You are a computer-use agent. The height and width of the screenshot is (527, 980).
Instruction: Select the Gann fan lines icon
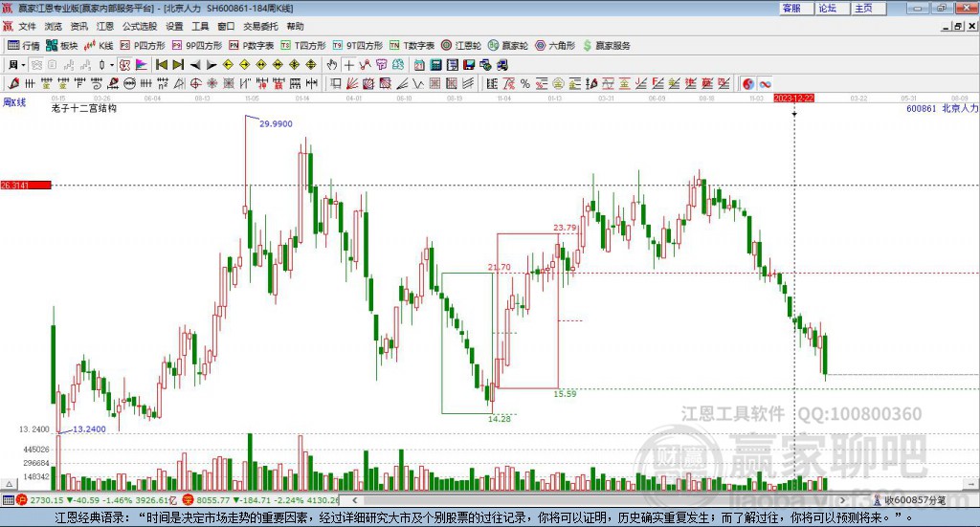tap(352, 83)
